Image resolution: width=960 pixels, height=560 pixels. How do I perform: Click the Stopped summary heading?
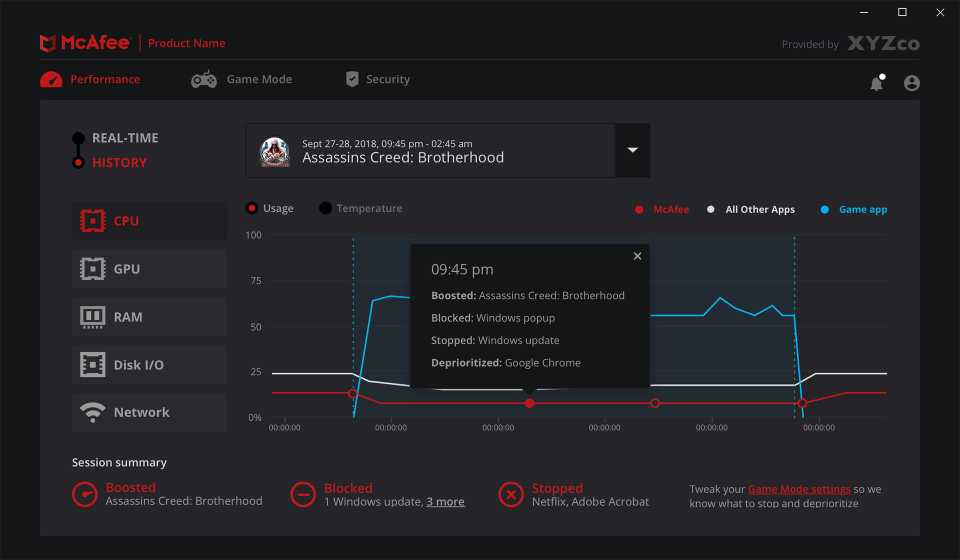[557, 488]
